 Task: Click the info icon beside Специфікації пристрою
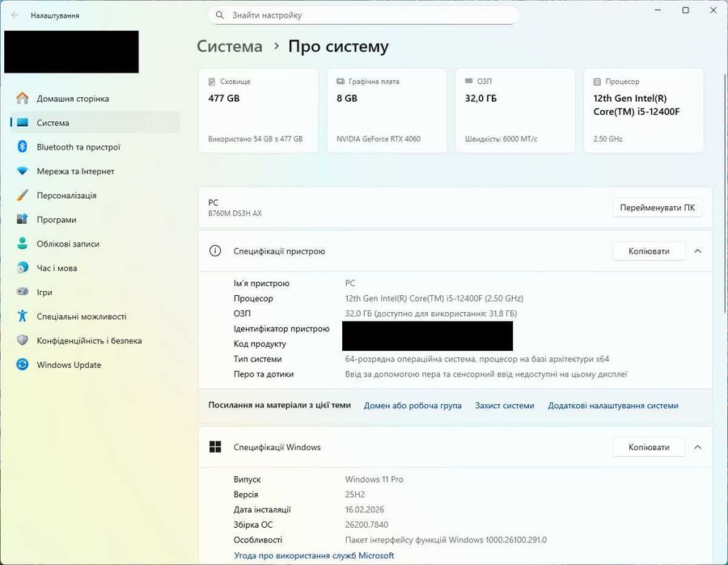click(215, 251)
